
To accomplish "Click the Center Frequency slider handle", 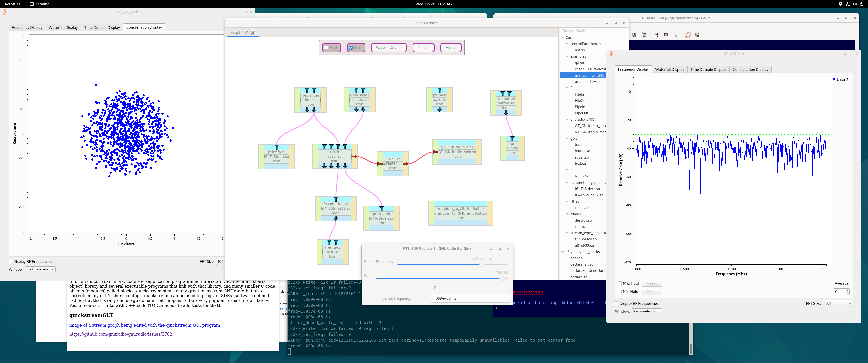I will pos(482,264).
